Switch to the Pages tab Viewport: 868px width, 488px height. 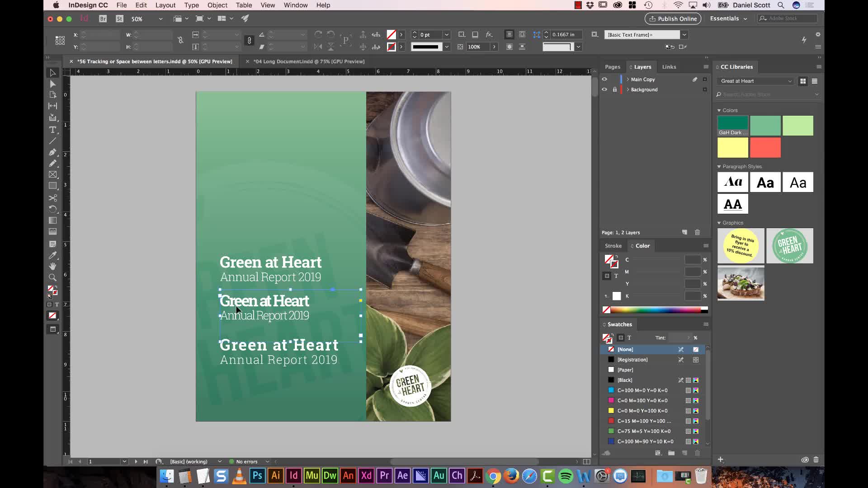[x=613, y=67]
